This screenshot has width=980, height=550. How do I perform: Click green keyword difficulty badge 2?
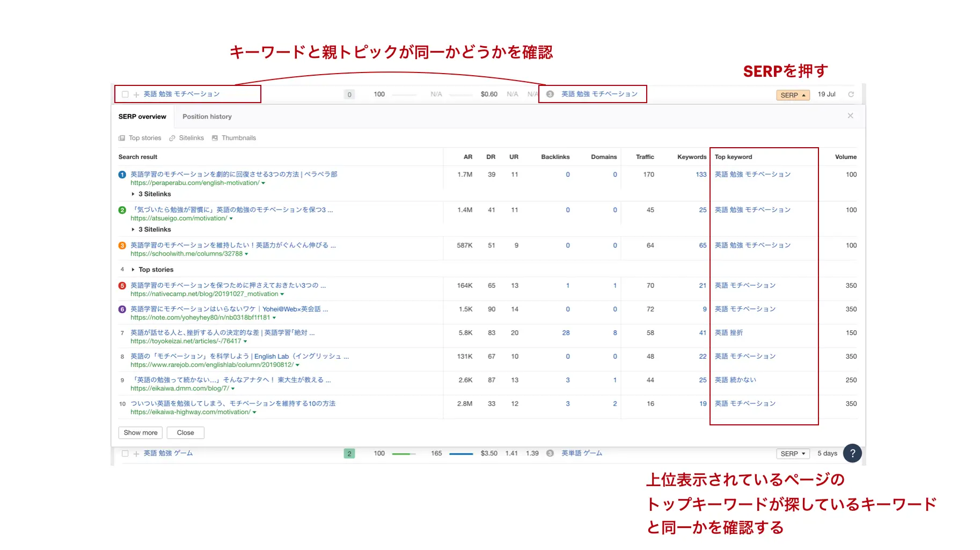[x=349, y=454]
